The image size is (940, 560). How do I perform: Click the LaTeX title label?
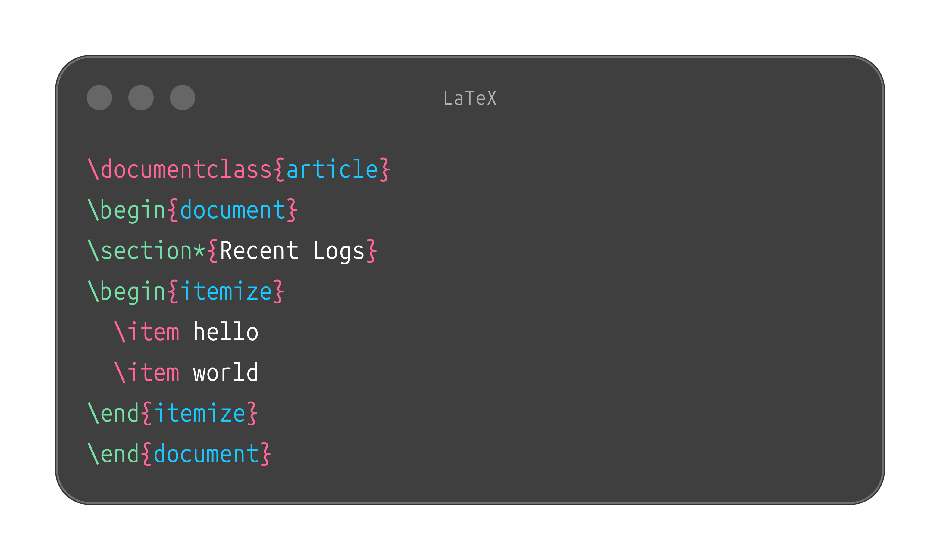tap(470, 98)
